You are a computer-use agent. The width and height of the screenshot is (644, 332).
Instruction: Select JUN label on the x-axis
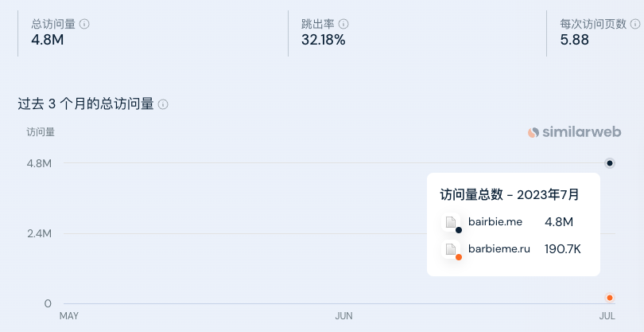tap(343, 316)
